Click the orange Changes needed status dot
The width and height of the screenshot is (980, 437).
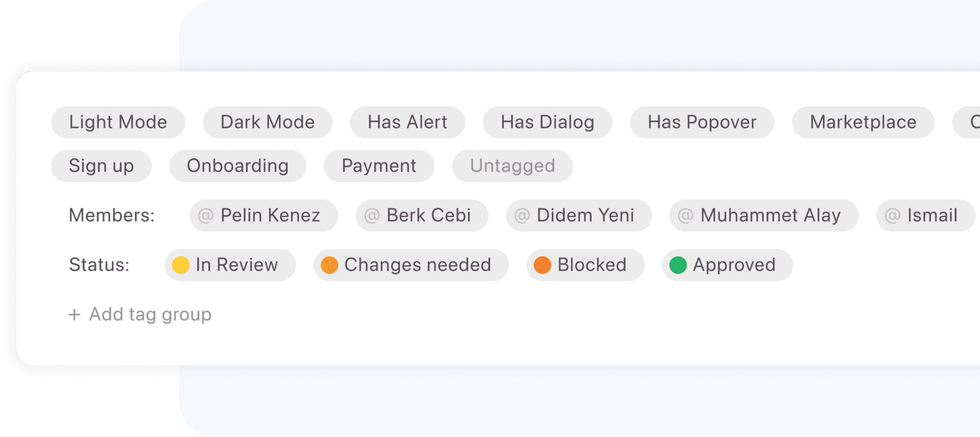click(329, 265)
